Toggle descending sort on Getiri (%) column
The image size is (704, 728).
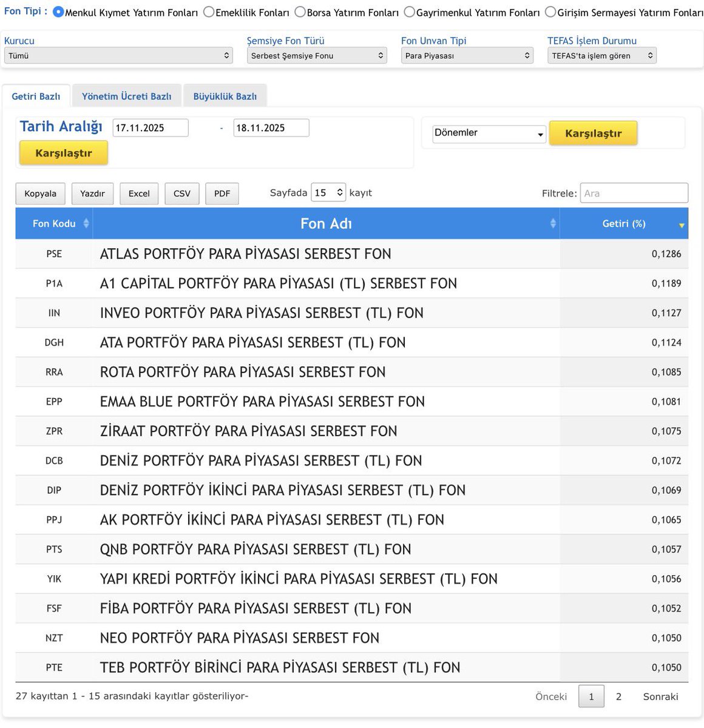[x=681, y=224]
